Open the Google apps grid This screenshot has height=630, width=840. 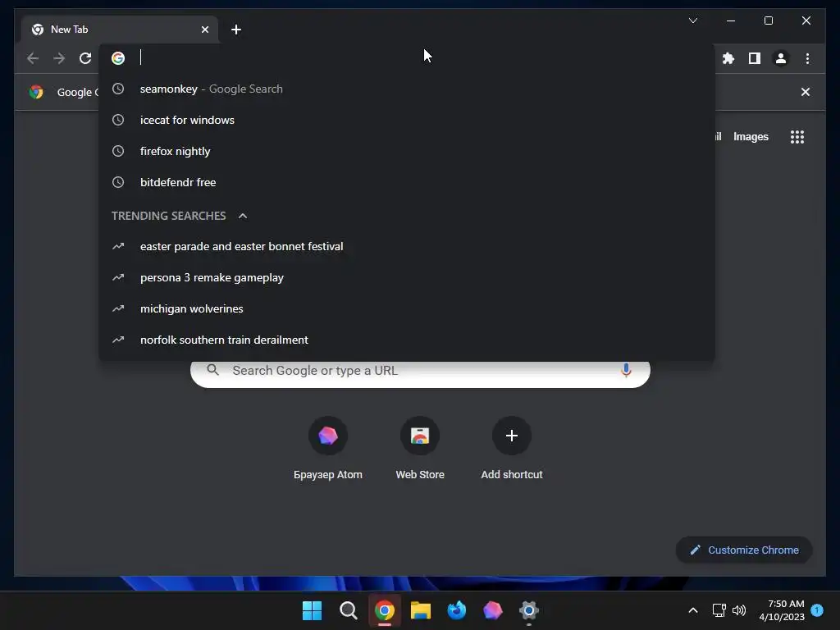click(797, 137)
